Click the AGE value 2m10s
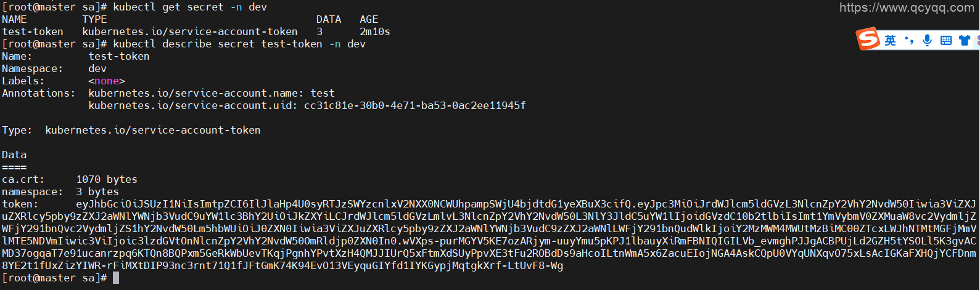Image resolution: width=980 pixels, height=290 pixels. pos(375,32)
